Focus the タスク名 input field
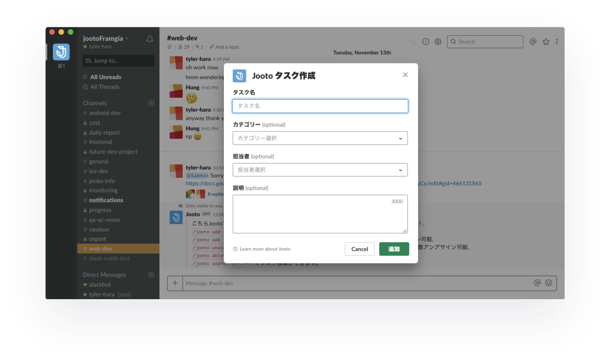The height and width of the screenshot is (364, 611). tap(320, 106)
